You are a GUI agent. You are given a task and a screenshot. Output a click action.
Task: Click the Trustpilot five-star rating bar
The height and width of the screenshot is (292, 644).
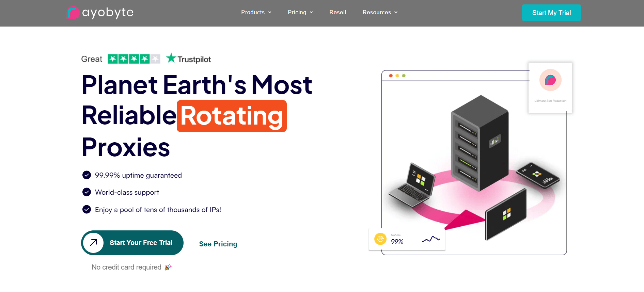click(x=134, y=59)
